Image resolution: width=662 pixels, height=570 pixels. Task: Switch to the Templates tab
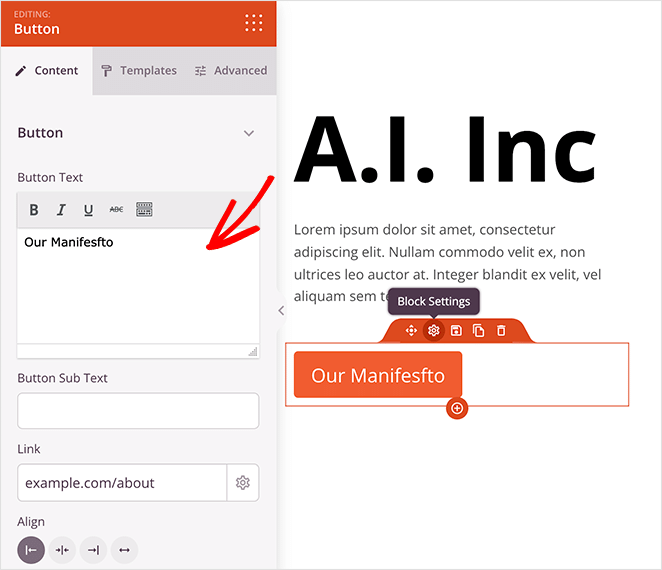click(139, 71)
